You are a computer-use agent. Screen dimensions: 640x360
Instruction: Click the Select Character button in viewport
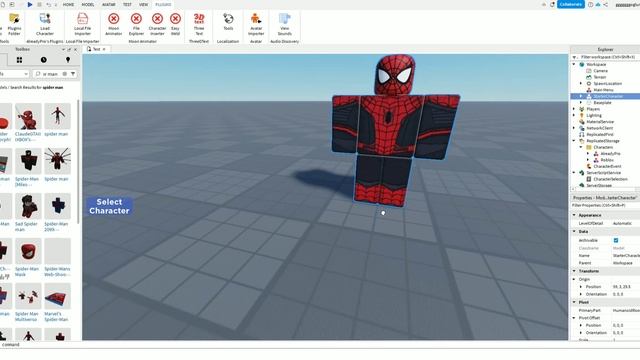tap(109, 206)
